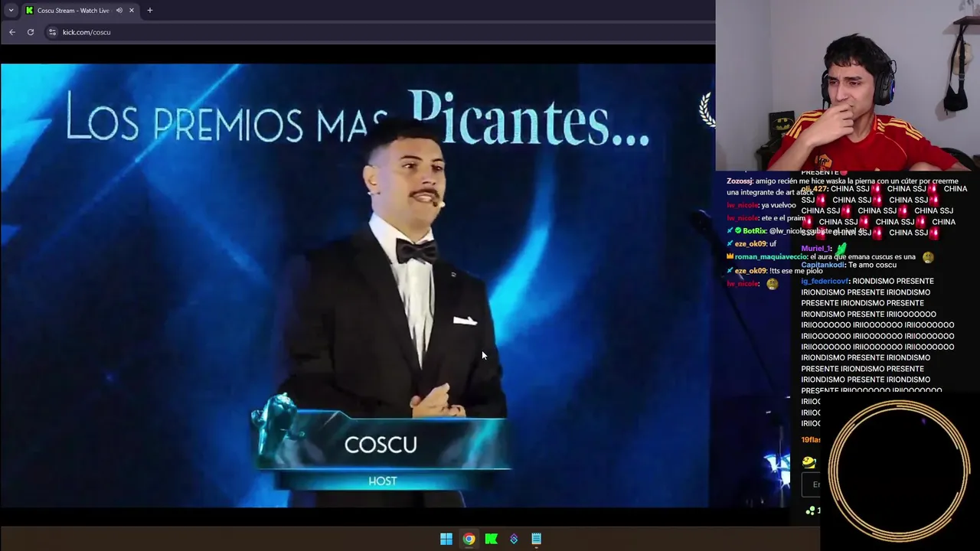Open the purple S app in taskbar

(514, 539)
